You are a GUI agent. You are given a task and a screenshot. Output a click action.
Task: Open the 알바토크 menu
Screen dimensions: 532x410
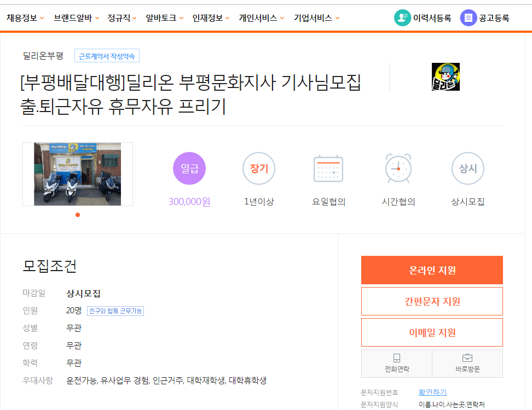coord(161,18)
